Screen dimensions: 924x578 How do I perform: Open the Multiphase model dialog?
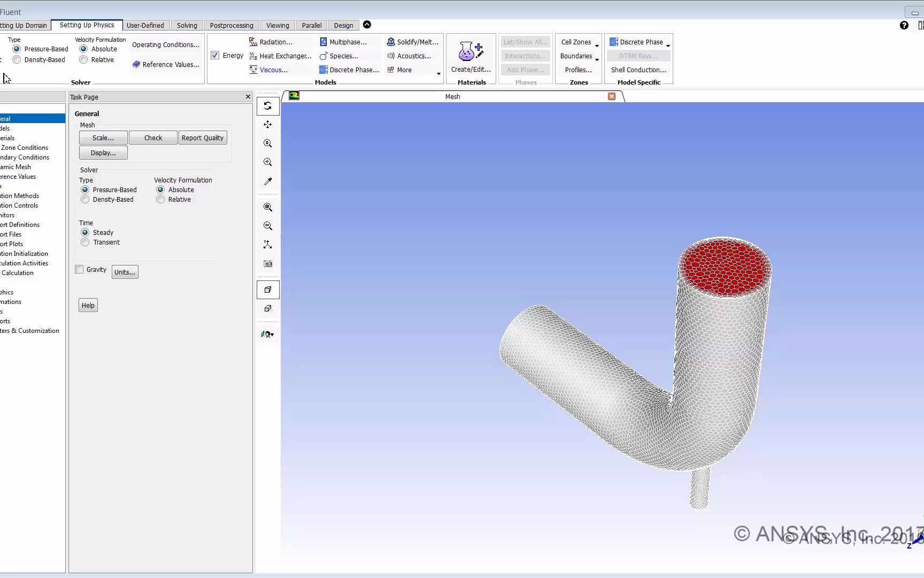click(348, 41)
